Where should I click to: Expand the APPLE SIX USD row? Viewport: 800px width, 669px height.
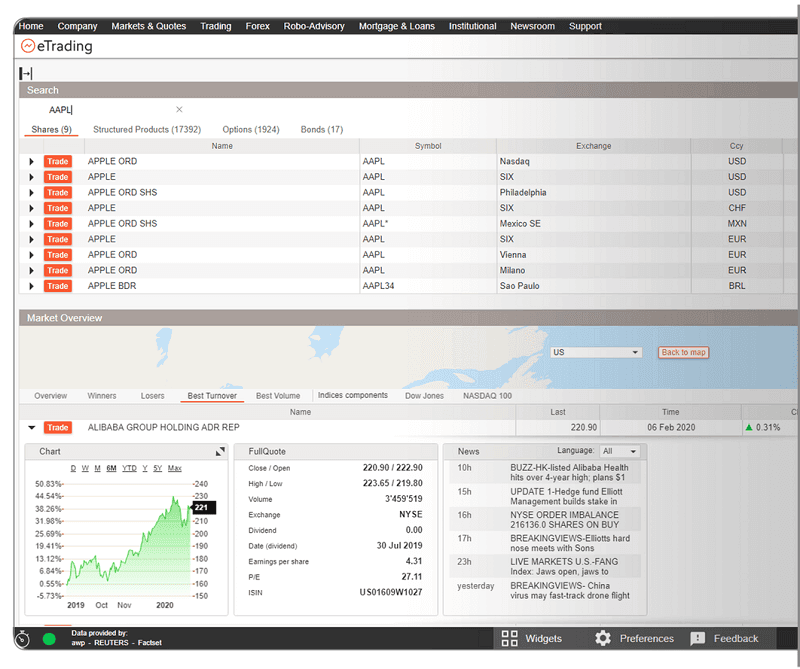pyautogui.click(x=31, y=178)
